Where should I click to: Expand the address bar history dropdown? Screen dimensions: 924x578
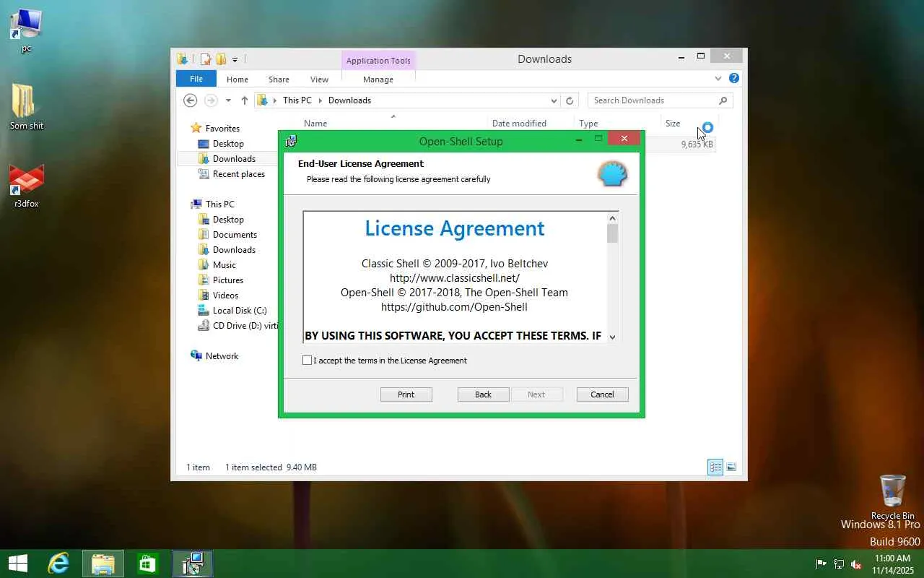(x=554, y=100)
